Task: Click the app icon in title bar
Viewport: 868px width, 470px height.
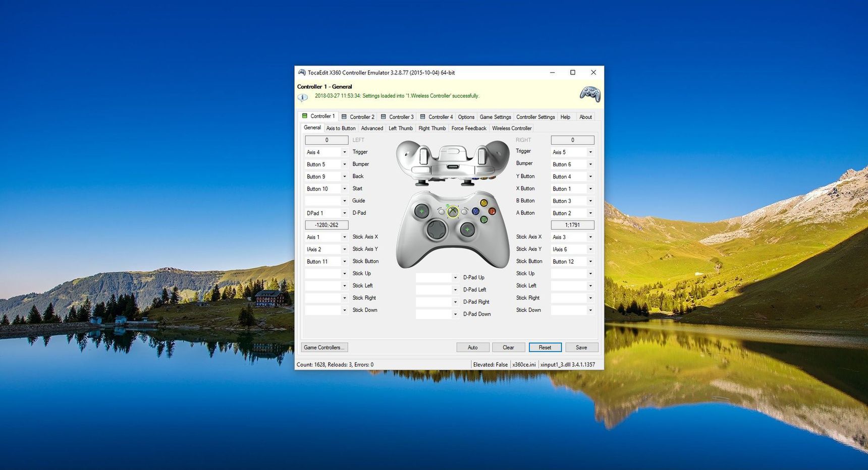Action: (x=302, y=73)
